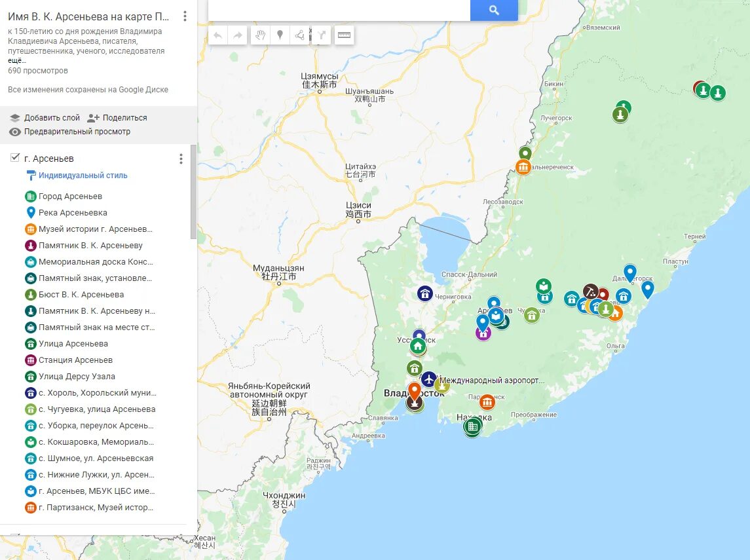
Task: Click dark green monument marker near Лучегорск
Action: click(x=620, y=115)
